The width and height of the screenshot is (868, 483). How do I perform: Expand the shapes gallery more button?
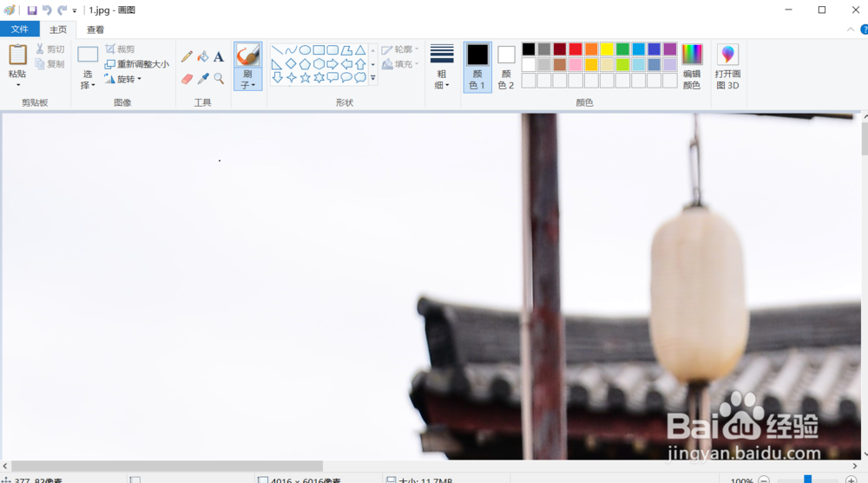(373, 78)
